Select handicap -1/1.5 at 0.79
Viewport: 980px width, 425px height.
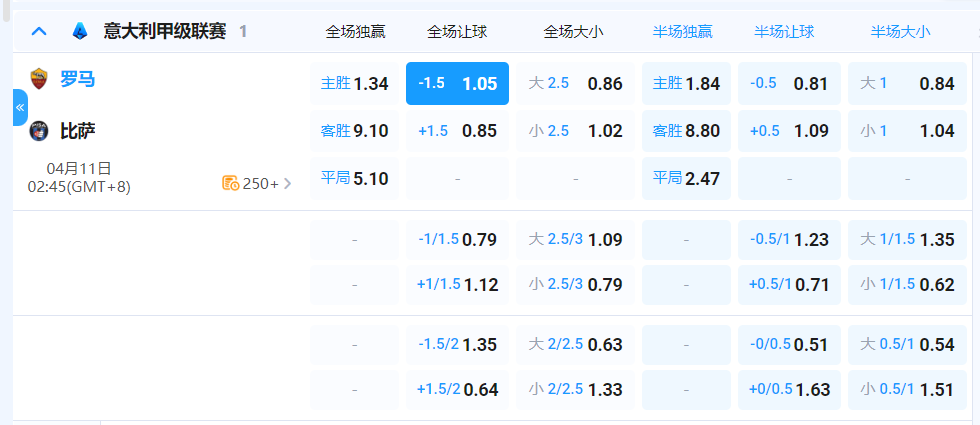coord(458,239)
